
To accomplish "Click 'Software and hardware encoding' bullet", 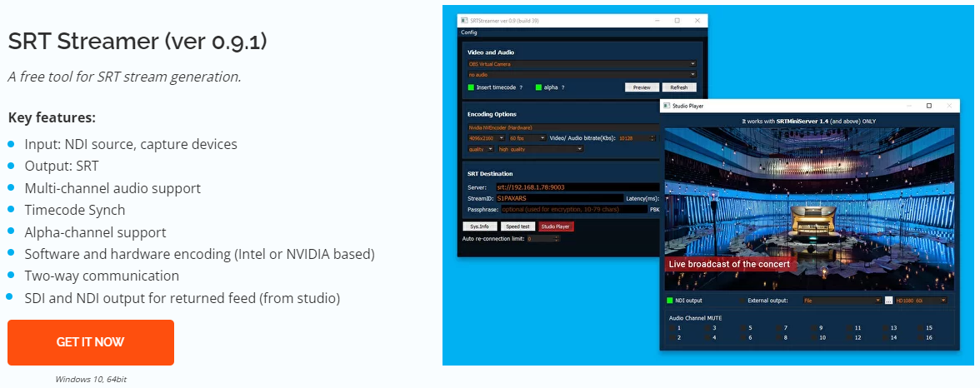I will (x=199, y=254).
